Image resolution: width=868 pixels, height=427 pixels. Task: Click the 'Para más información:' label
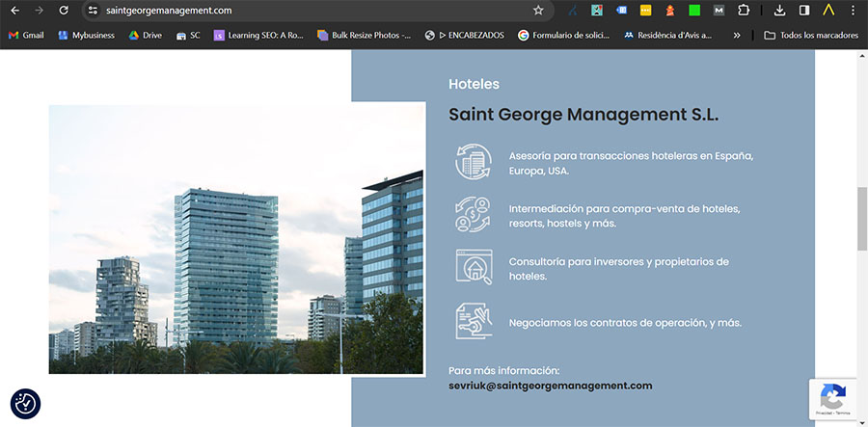tap(504, 370)
